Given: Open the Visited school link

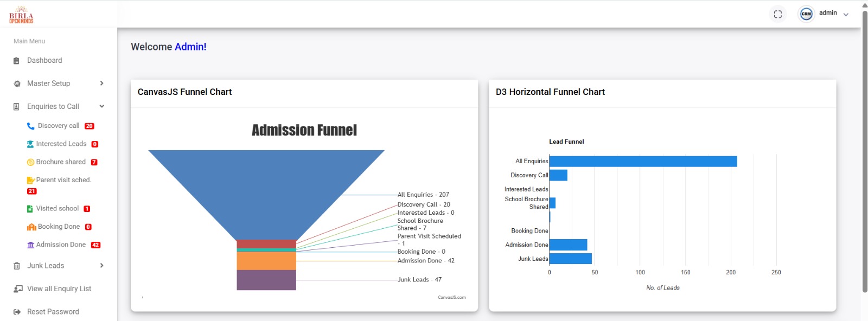Looking at the screenshot, I should tap(58, 208).
